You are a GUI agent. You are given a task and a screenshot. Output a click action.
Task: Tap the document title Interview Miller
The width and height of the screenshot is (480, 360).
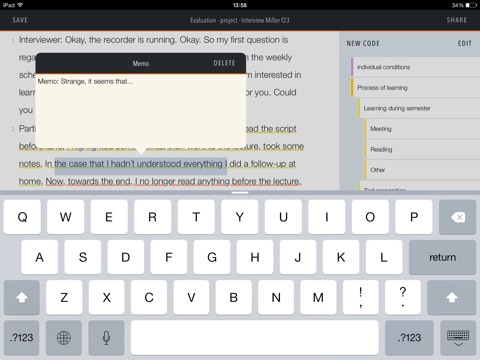(x=240, y=20)
